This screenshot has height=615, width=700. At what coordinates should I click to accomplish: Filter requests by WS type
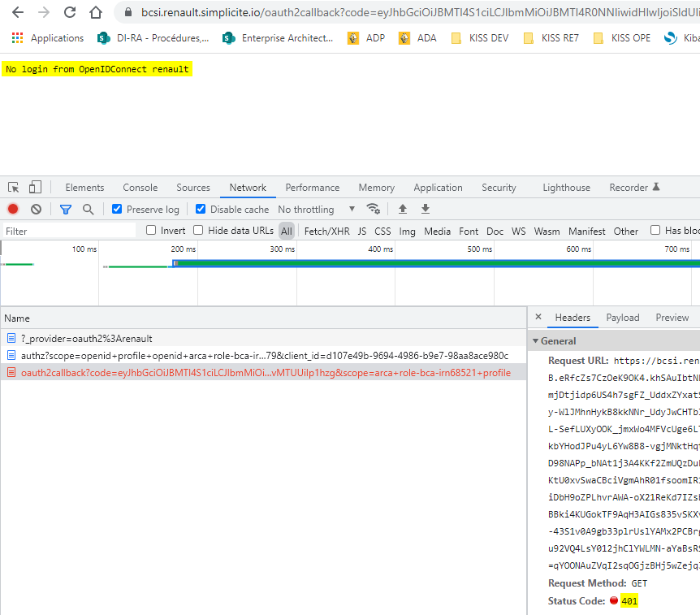coord(519,231)
